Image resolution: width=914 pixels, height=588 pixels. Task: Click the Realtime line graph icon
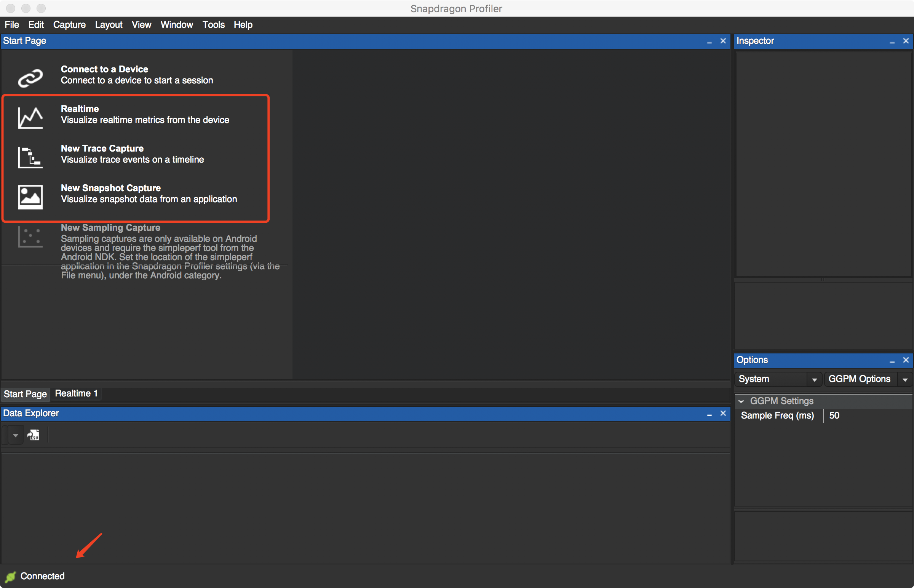coord(30,117)
